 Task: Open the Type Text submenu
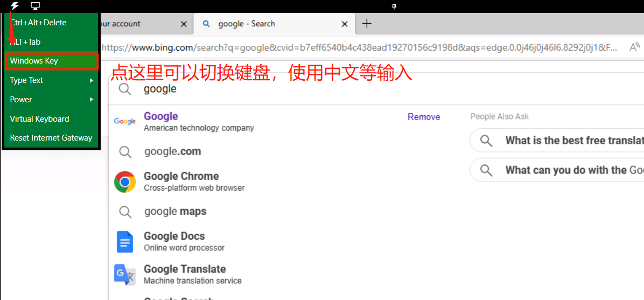[51, 80]
